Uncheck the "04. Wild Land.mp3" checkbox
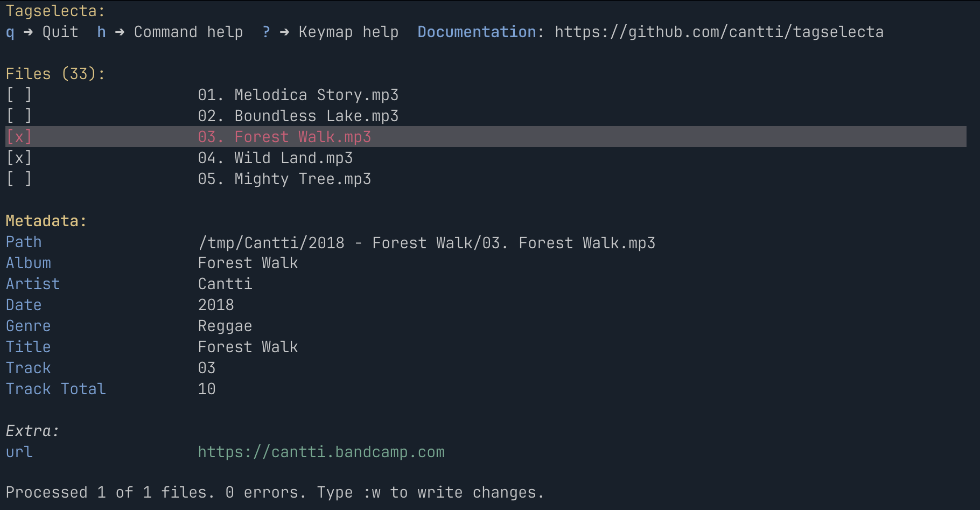980x510 pixels. coord(19,158)
